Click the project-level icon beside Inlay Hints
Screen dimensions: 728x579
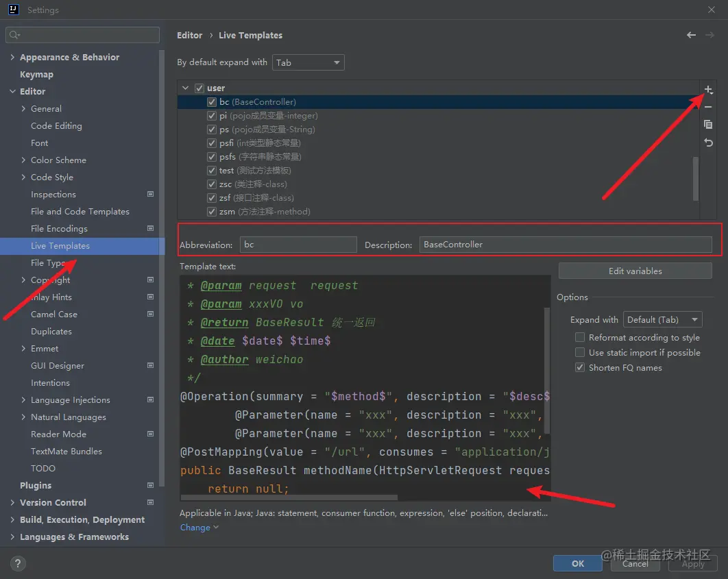(x=150, y=297)
